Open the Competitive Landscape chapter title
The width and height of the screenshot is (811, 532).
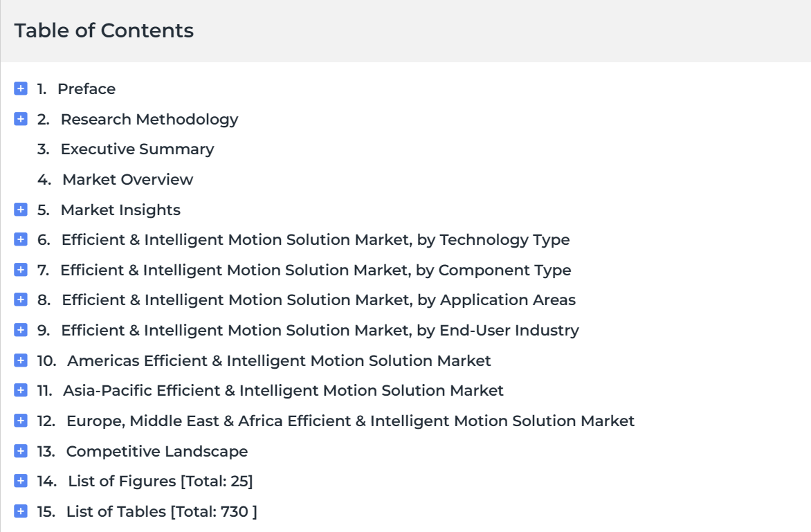click(x=156, y=451)
